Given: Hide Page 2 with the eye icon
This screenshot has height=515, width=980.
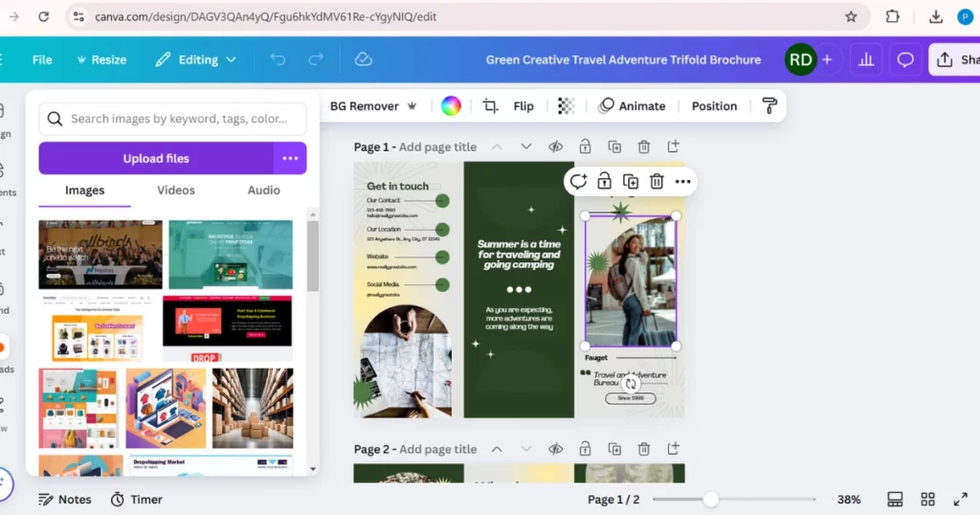Looking at the screenshot, I should [555, 449].
